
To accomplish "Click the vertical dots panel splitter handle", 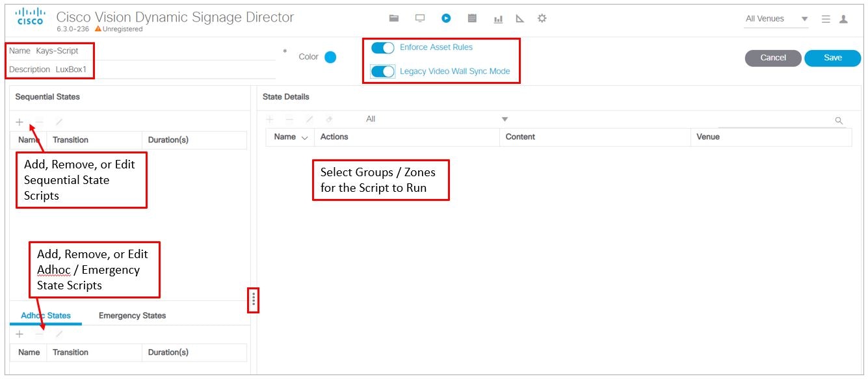I will tap(254, 300).
